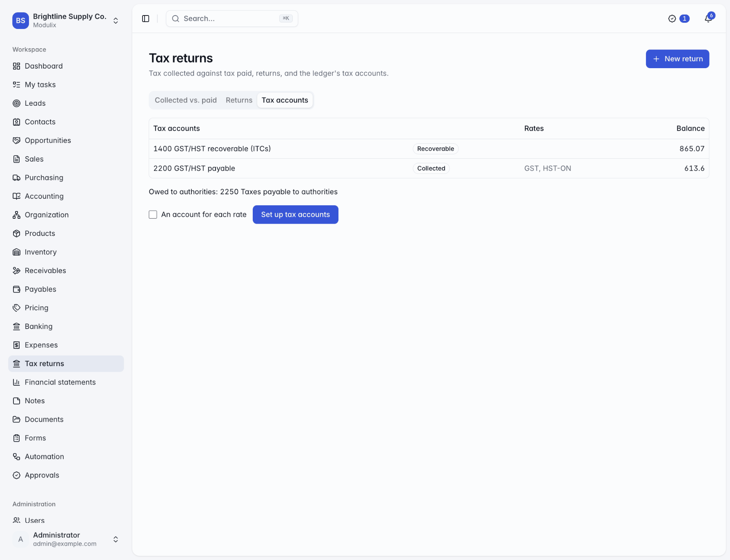Open Inventory from the sidebar icon
The image size is (730, 560).
16,252
